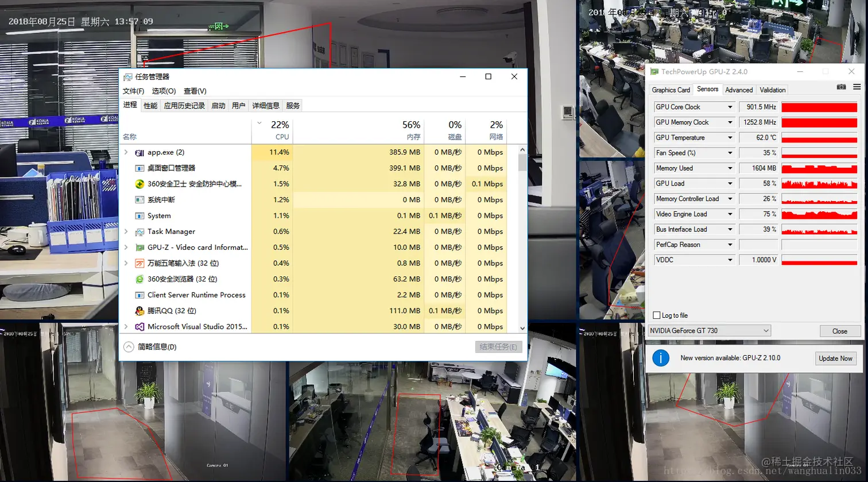The width and height of the screenshot is (868, 482).
Task: Select the 1604 MB memory used value
Action: (x=758, y=168)
